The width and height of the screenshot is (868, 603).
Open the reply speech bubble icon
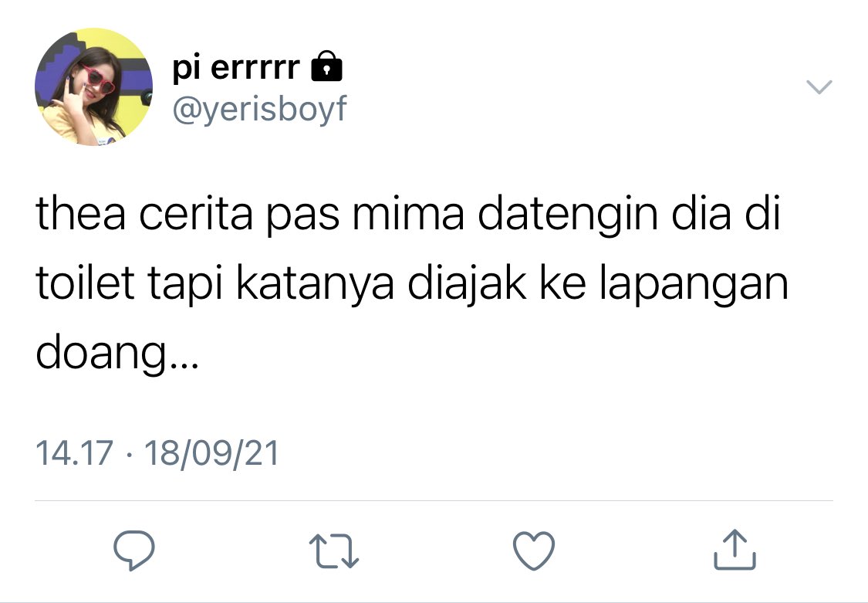pos(134,550)
